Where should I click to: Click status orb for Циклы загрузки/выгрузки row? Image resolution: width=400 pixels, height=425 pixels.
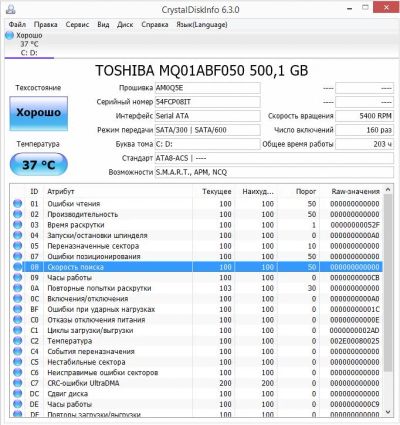[18, 330]
